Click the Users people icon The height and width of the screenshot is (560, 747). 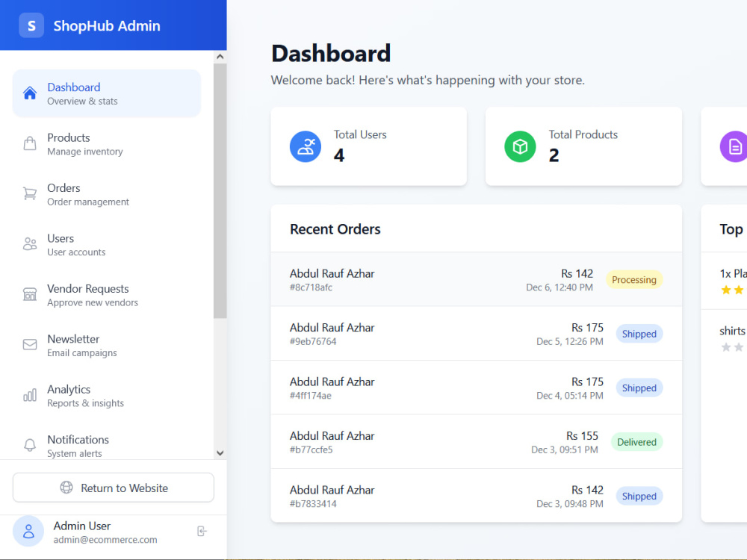(x=30, y=244)
